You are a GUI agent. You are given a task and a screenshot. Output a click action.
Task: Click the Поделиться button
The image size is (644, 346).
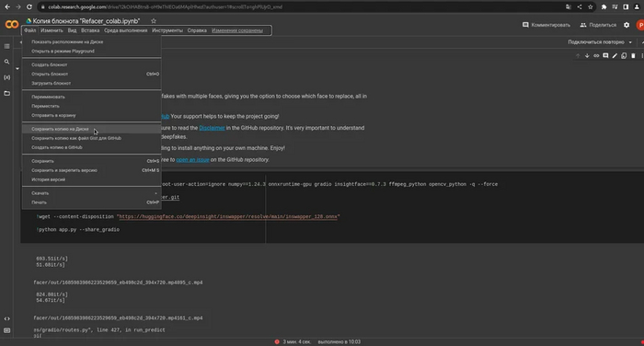(x=598, y=25)
